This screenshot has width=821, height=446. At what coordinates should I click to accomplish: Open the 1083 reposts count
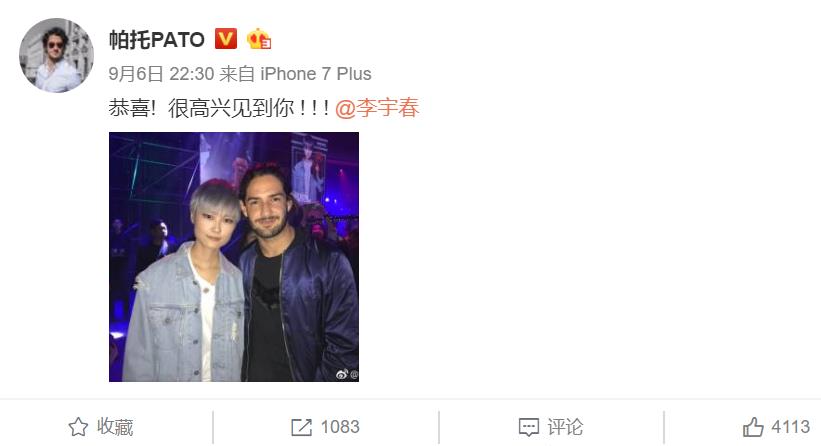[340, 427]
